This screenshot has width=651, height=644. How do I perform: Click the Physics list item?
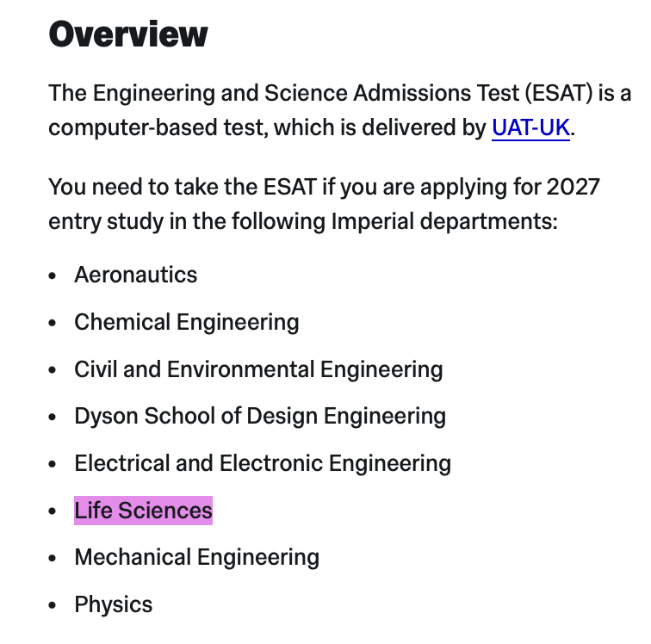click(114, 604)
